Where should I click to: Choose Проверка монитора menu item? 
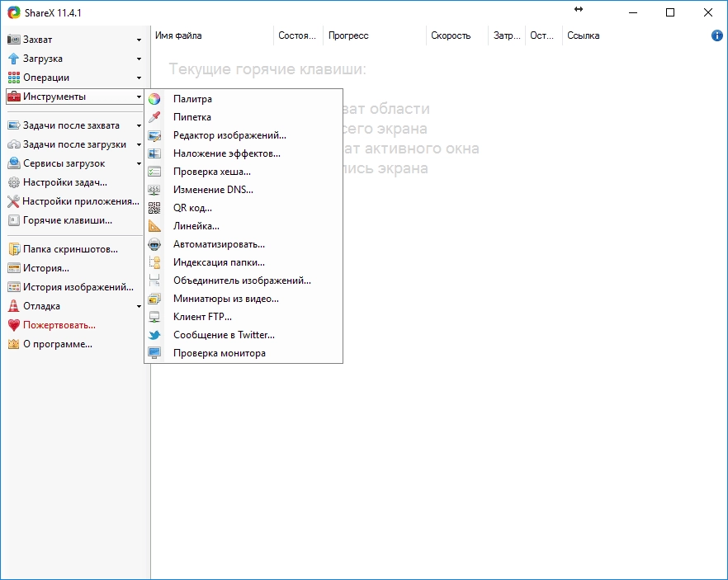(243, 353)
